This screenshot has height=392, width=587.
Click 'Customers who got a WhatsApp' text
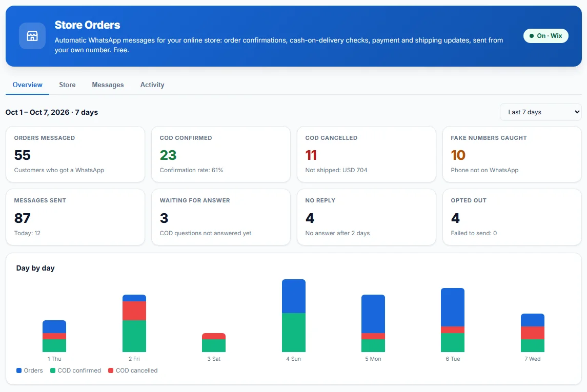(x=59, y=170)
